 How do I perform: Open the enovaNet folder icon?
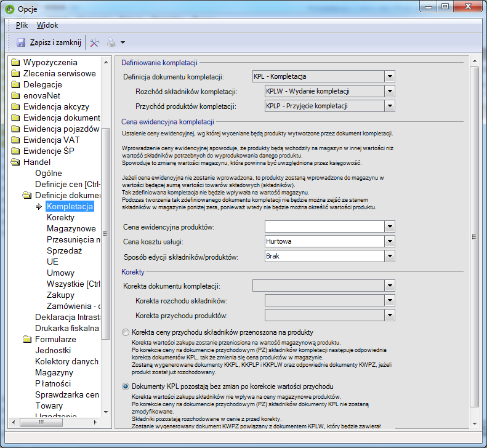15,95
